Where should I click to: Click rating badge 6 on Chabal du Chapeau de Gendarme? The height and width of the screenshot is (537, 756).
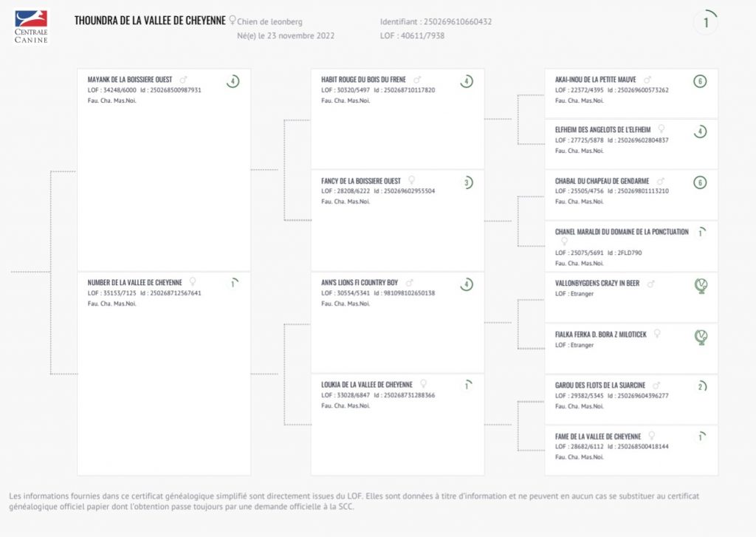tap(700, 182)
